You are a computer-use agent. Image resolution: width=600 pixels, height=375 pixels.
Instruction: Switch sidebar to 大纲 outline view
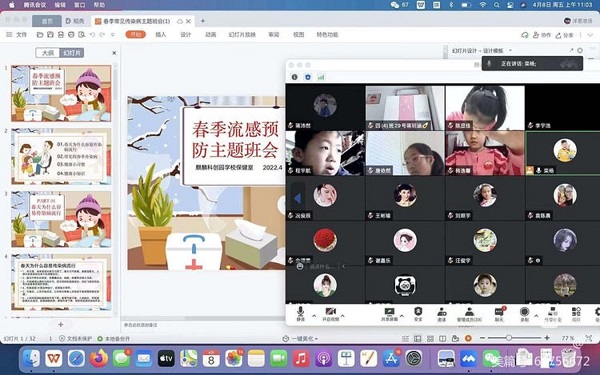pos(48,53)
